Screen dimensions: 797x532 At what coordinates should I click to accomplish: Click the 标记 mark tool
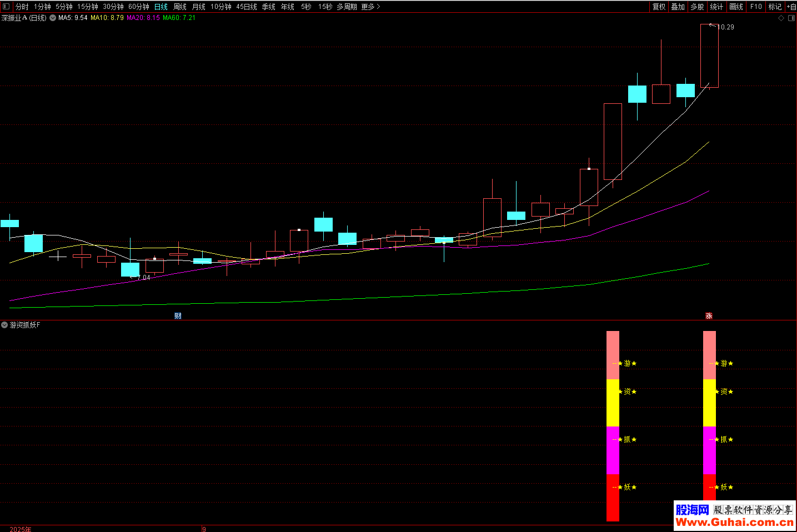point(775,7)
